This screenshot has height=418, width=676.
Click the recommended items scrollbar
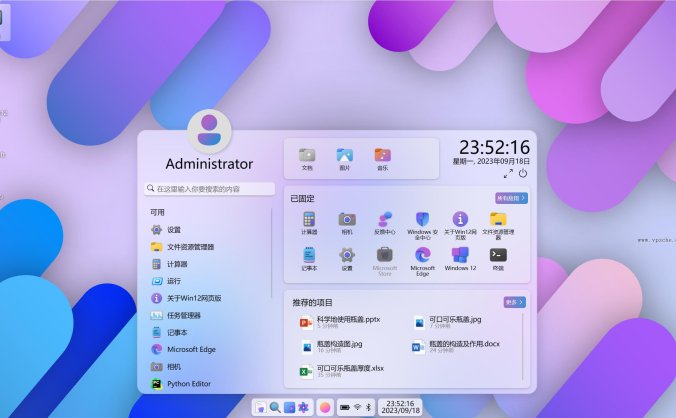[523, 346]
